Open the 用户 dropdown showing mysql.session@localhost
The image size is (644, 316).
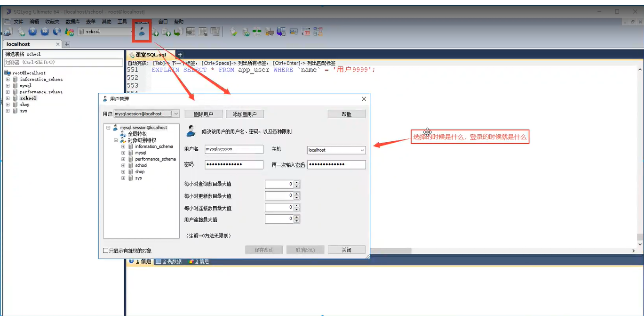(176, 114)
